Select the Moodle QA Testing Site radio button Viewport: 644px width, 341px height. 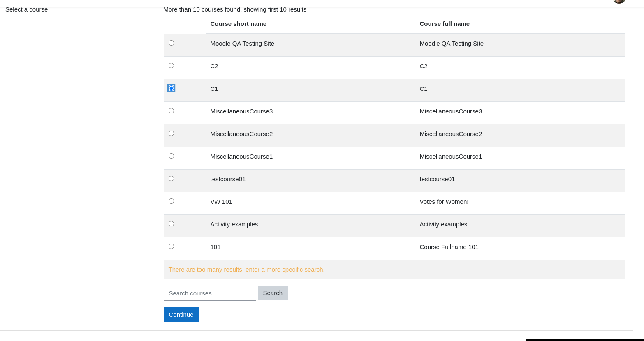click(171, 43)
